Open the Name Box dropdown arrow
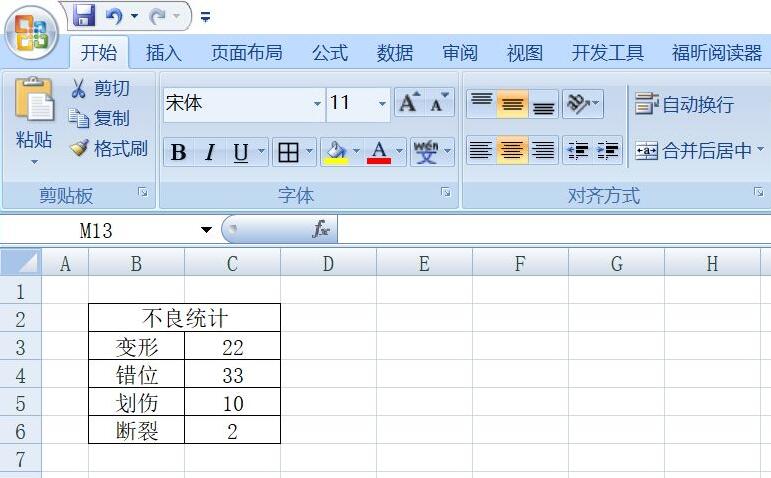Image resolution: width=771 pixels, height=478 pixels. 207,230
